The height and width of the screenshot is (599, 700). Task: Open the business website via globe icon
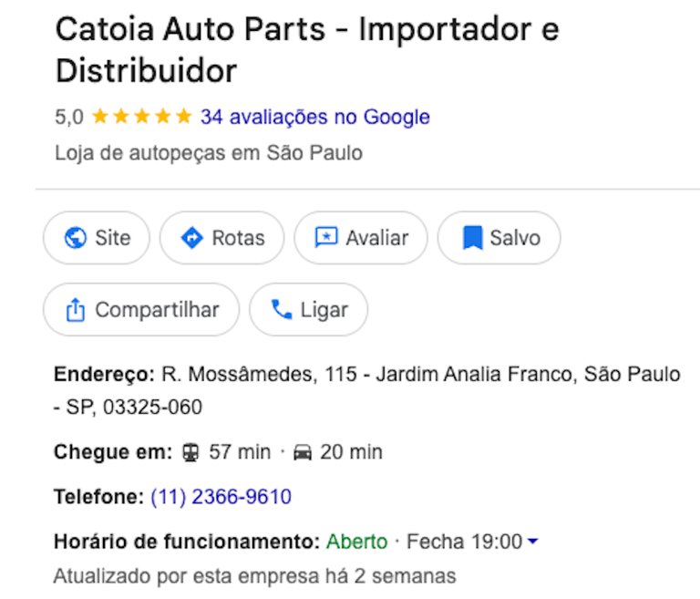[76, 238]
